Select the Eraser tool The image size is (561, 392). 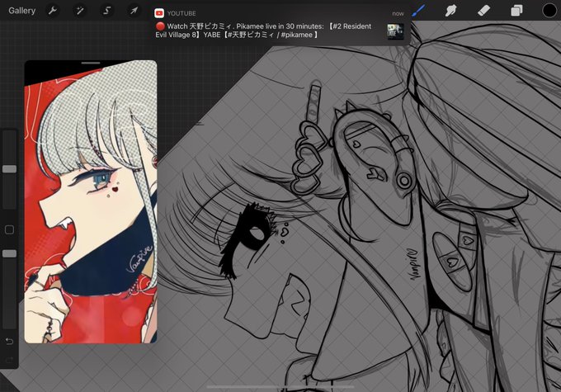point(483,11)
